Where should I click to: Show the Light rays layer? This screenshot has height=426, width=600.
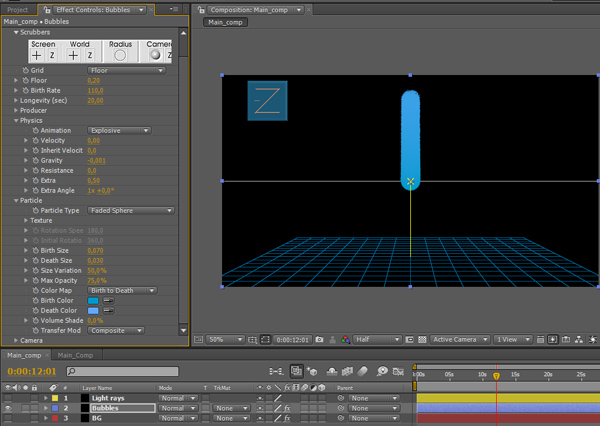click(8, 398)
